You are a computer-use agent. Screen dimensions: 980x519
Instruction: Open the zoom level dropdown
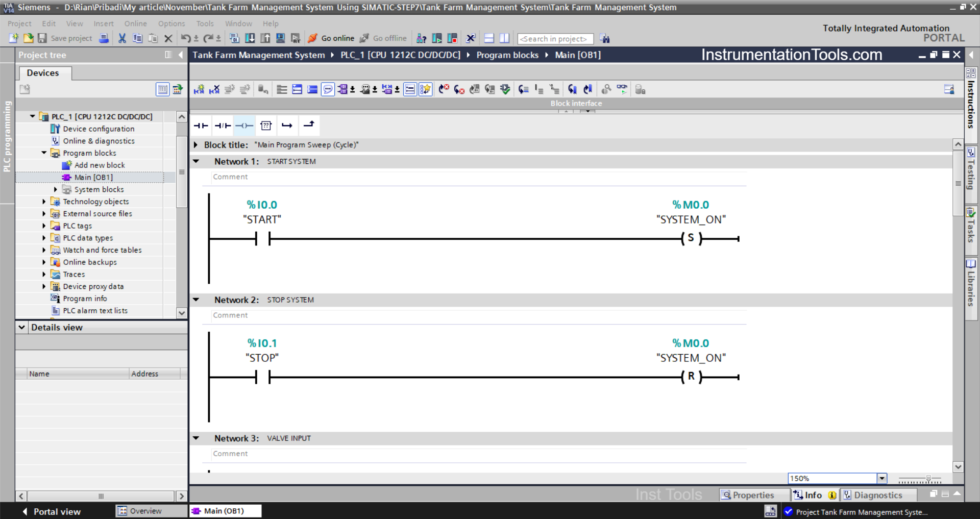[882, 478]
